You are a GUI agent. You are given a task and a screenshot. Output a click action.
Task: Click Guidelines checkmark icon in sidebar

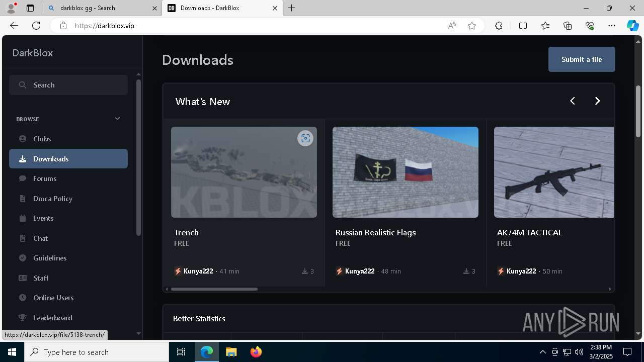pos(23,258)
